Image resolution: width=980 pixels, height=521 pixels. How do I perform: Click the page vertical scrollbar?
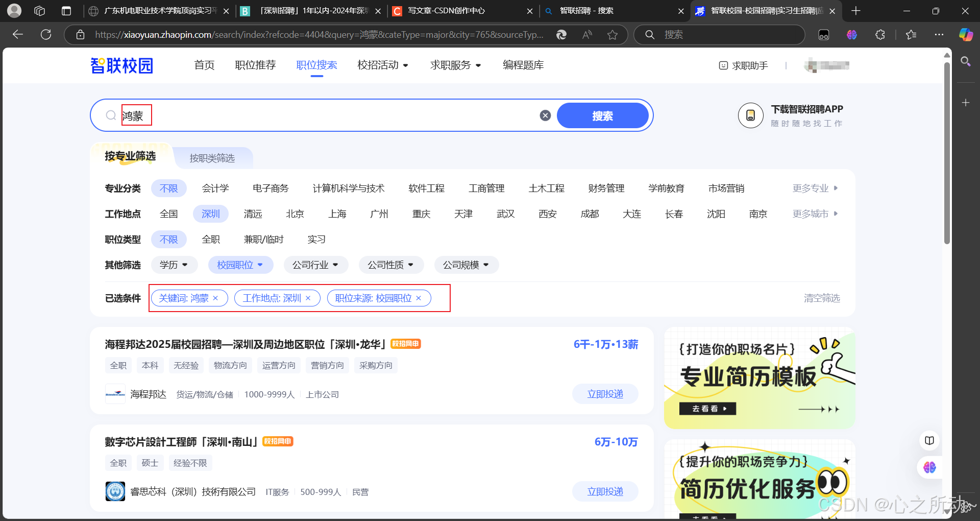pos(947,153)
